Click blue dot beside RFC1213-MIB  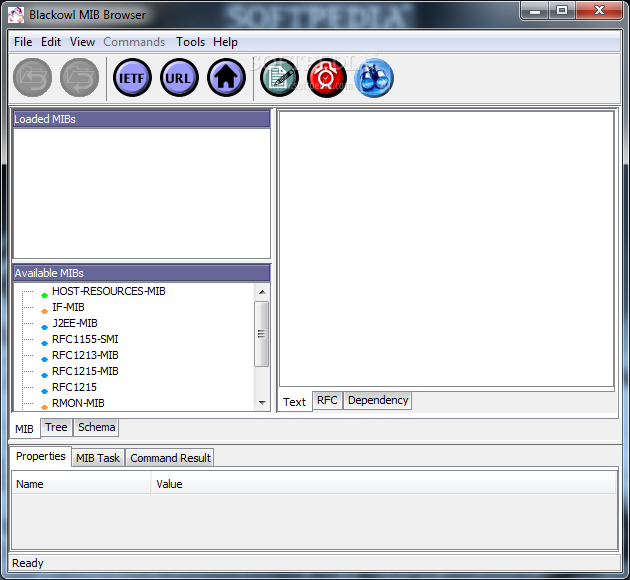[x=44, y=359]
